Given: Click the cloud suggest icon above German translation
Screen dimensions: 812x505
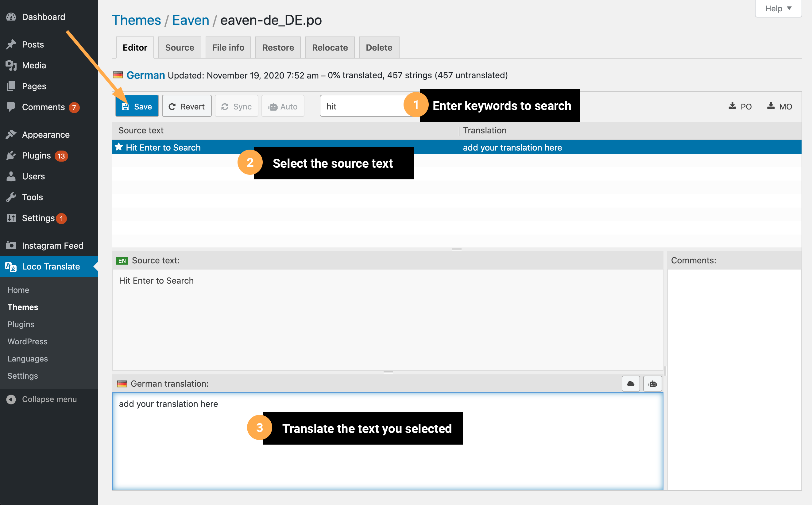Looking at the screenshot, I should (630, 383).
